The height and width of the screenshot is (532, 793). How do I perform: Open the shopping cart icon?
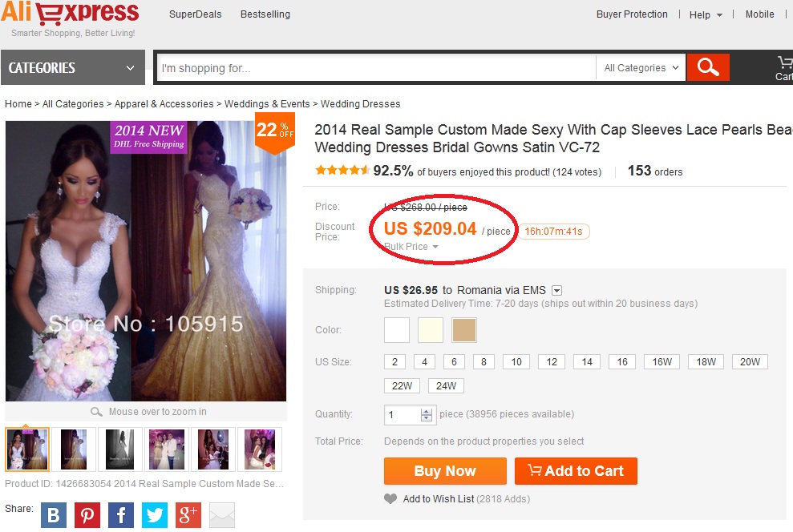(783, 64)
